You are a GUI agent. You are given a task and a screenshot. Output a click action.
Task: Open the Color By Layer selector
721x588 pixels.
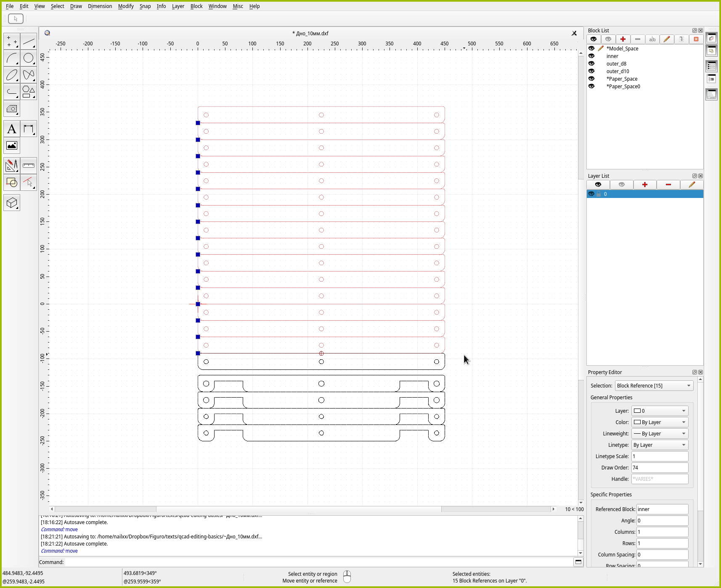point(660,422)
